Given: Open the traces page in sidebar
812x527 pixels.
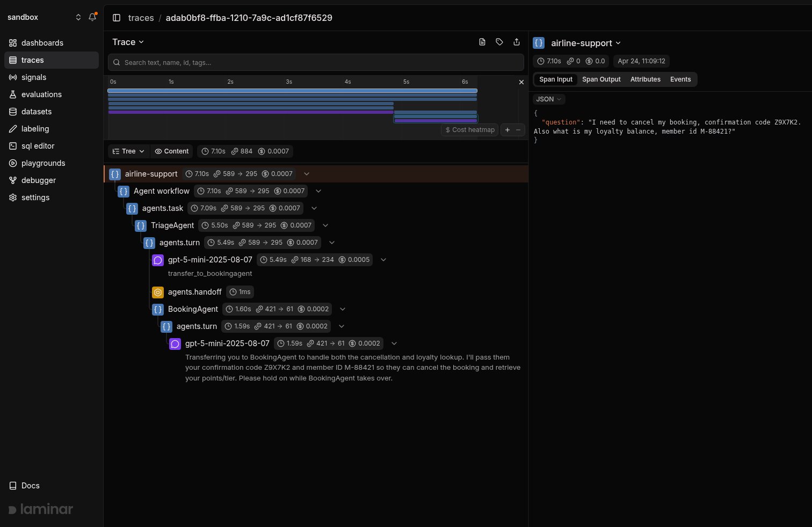Looking at the screenshot, I should coord(52,60).
